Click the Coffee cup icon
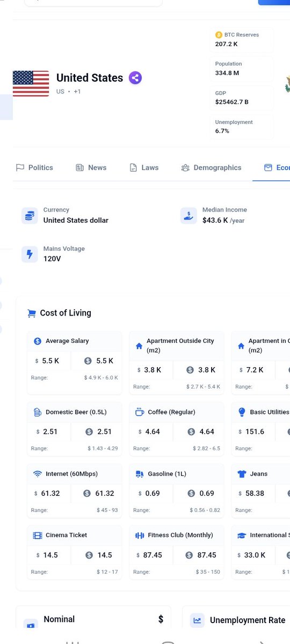 (139, 412)
